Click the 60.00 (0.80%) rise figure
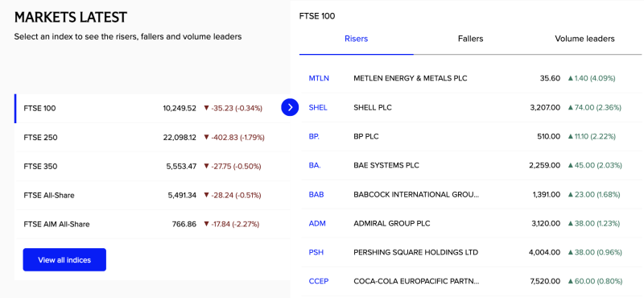 pyautogui.click(x=595, y=282)
